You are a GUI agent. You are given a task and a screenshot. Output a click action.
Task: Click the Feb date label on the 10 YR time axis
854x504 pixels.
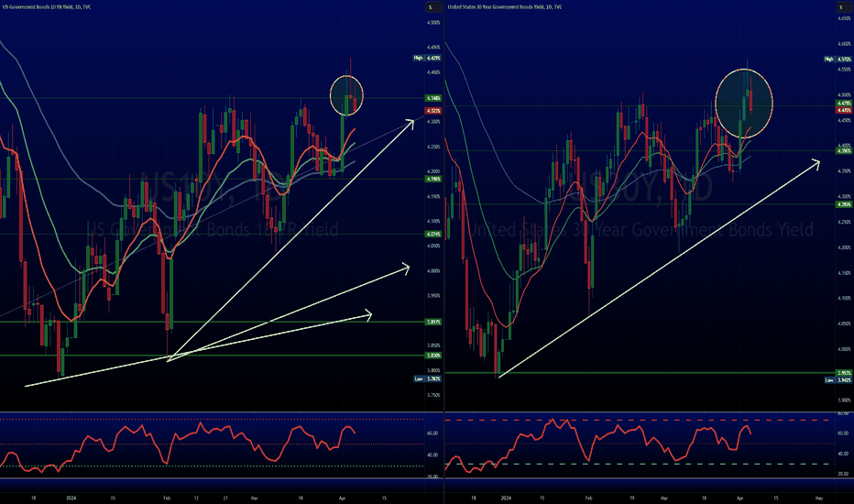tap(167, 498)
